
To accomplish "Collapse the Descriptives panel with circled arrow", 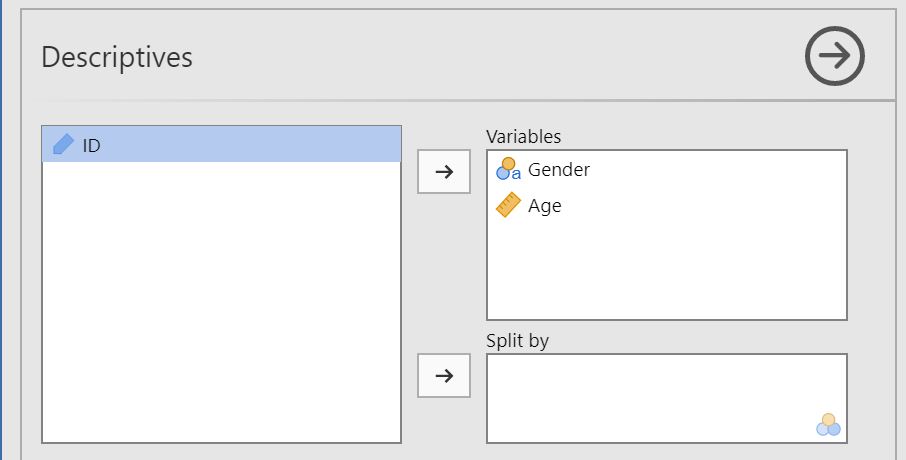I will tap(835, 57).
